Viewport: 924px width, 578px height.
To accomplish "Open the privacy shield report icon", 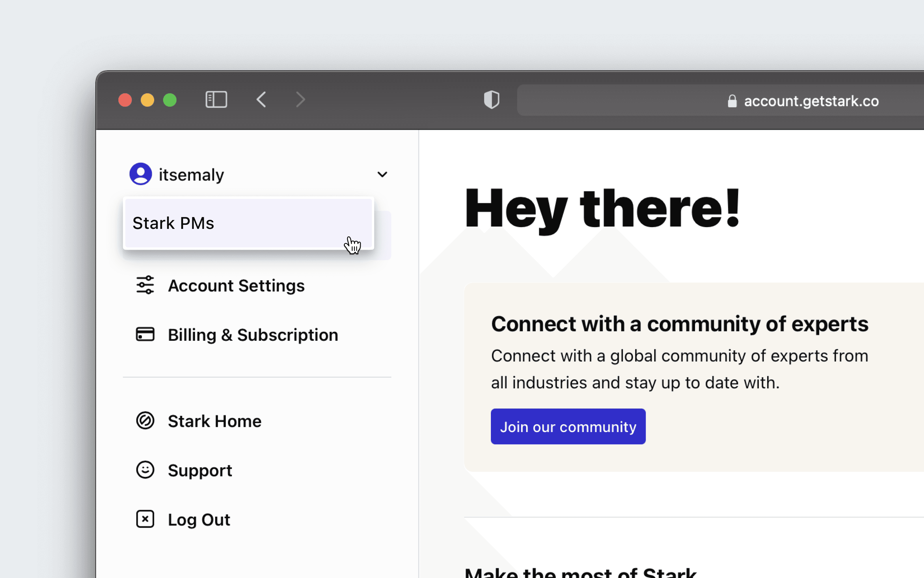I will point(492,100).
